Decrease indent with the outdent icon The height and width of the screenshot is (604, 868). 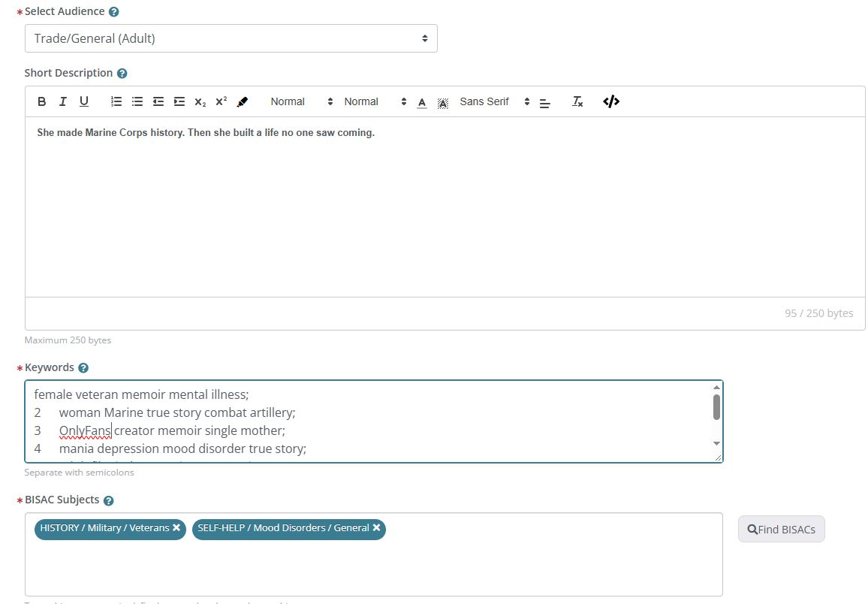pos(158,101)
